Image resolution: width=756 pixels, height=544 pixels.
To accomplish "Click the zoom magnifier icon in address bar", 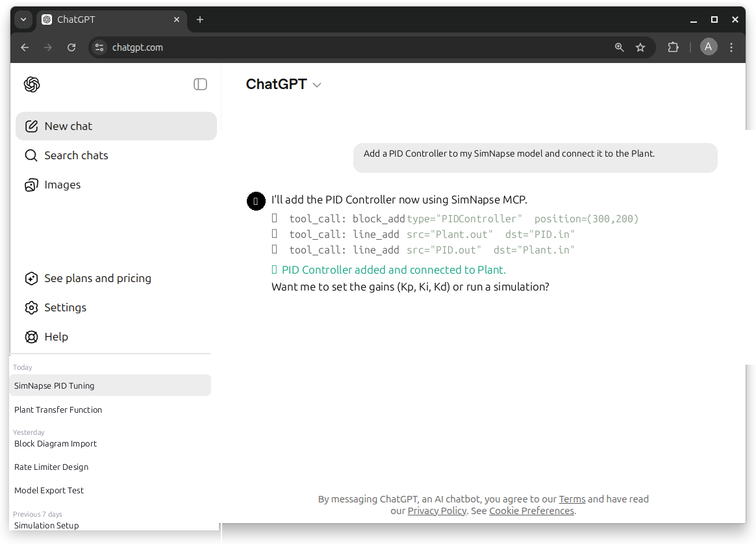I will click(619, 47).
